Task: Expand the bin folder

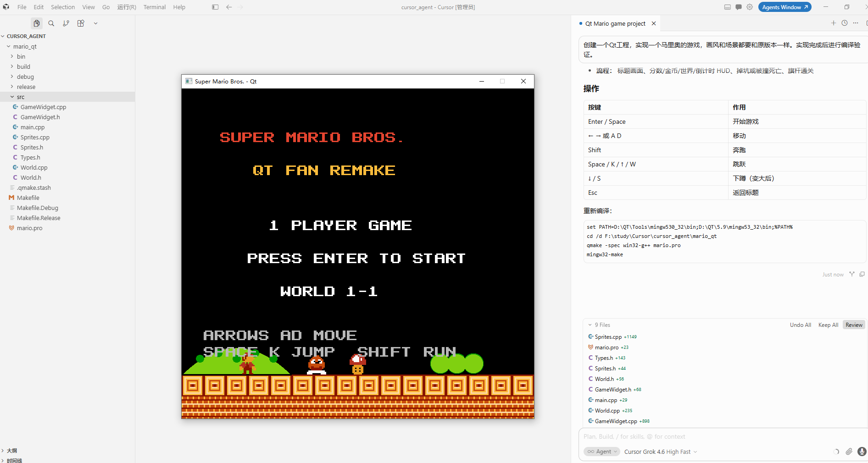Action: coord(12,56)
